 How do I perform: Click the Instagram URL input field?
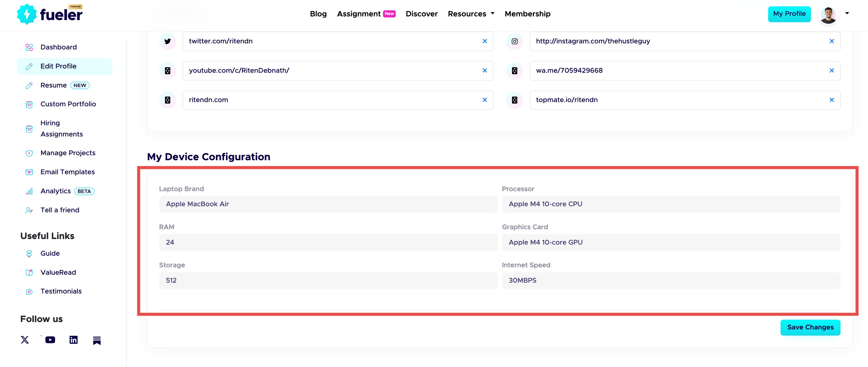click(685, 41)
